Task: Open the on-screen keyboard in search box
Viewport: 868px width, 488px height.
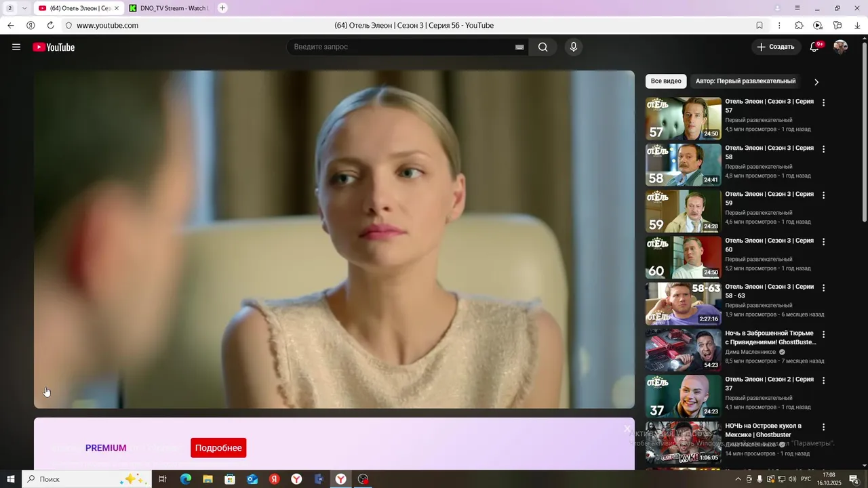Action: [519, 47]
